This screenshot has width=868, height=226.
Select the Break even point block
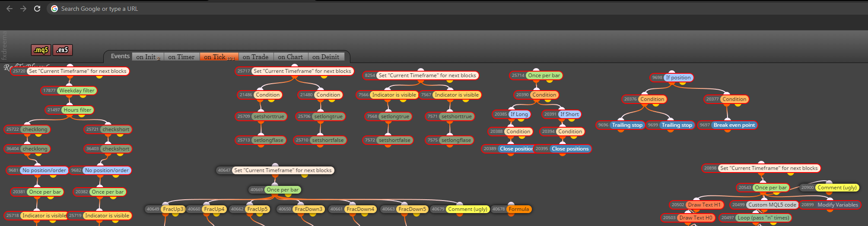pyautogui.click(x=728, y=125)
